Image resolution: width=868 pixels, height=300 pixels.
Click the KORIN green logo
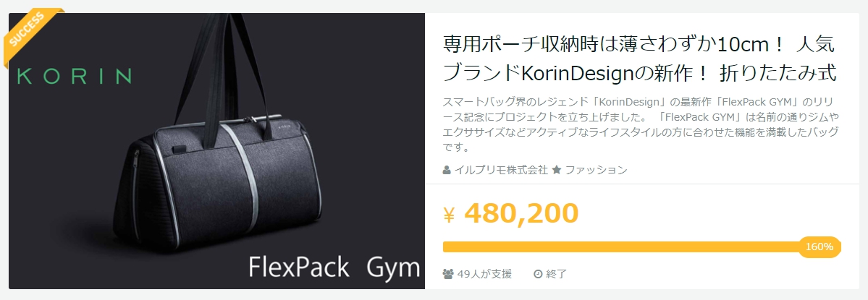pyautogui.click(x=75, y=76)
